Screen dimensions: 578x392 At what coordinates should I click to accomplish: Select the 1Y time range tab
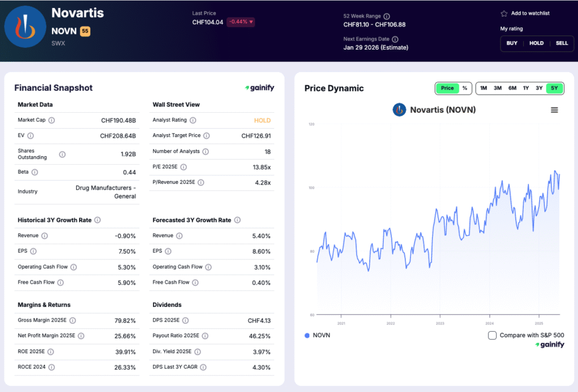pyautogui.click(x=526, y=88)
